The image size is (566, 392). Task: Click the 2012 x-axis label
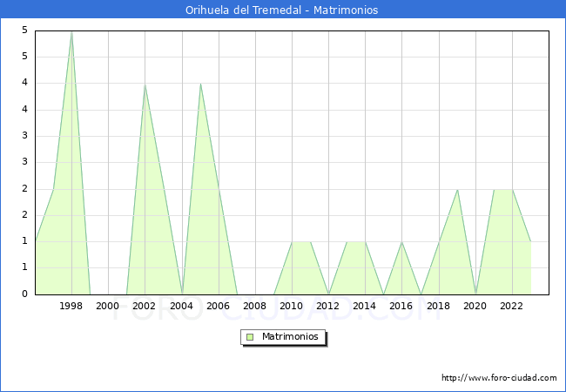click(x=327, y=306)
